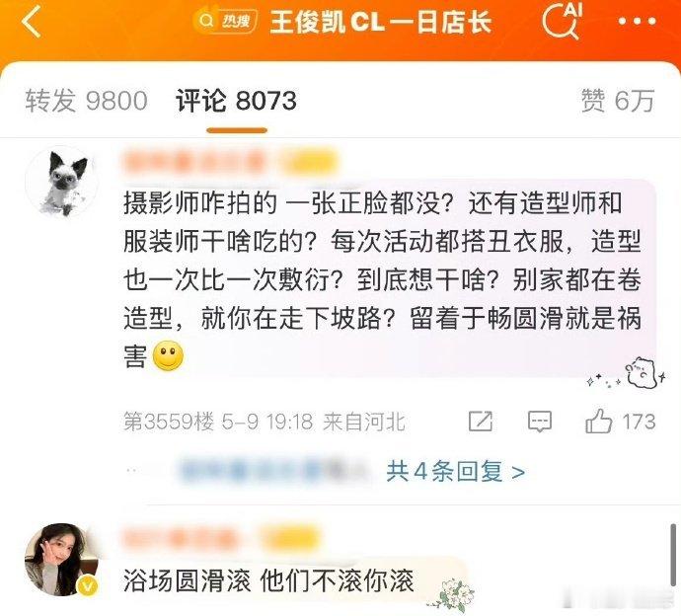Tap the 王俊凯CL一日店长 hot search title
The image size is (681, 616).
(x=380, y=22)
